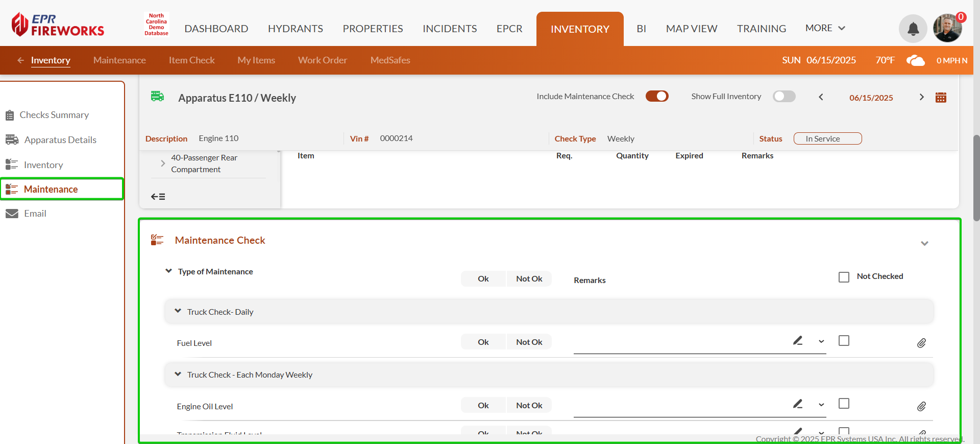Click the user profile avatar
Screen dimensions: 980x444
click(x=947, y=29)
